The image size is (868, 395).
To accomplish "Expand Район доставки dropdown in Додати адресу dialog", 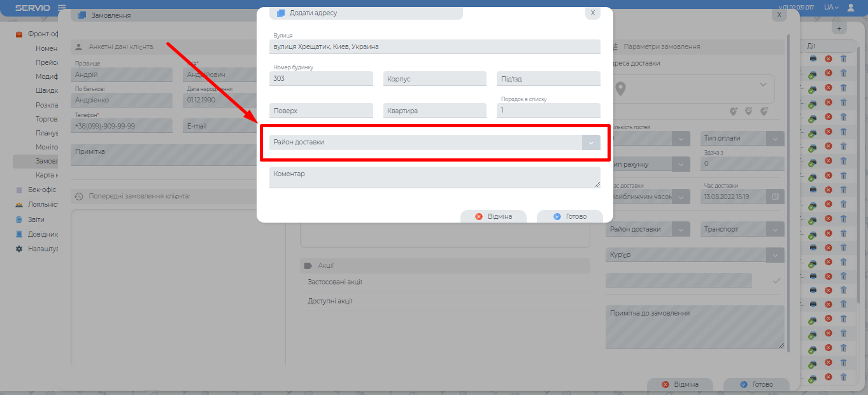I will [x=591, y=142].
